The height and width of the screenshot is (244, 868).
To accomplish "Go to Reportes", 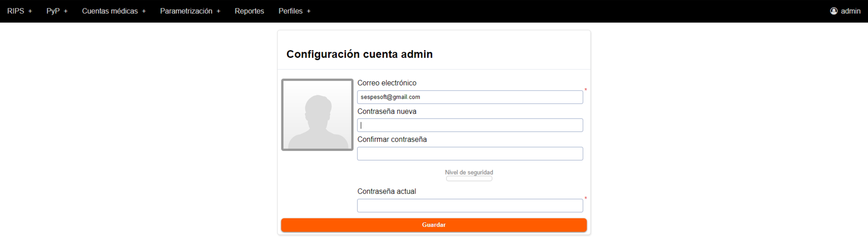I will pyautogui.click(x=249, y=11).
